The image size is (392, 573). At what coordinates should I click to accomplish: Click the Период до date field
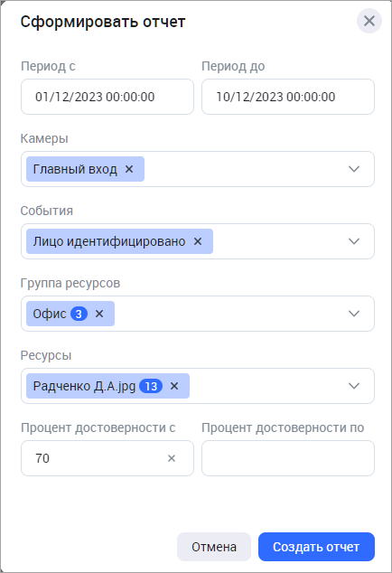(288, 97)
